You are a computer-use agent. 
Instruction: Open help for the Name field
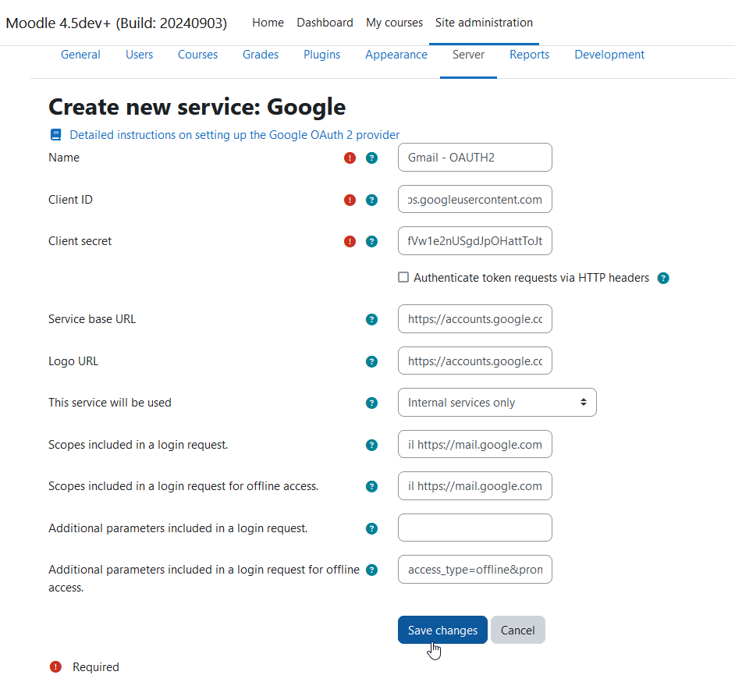(371, 158)
